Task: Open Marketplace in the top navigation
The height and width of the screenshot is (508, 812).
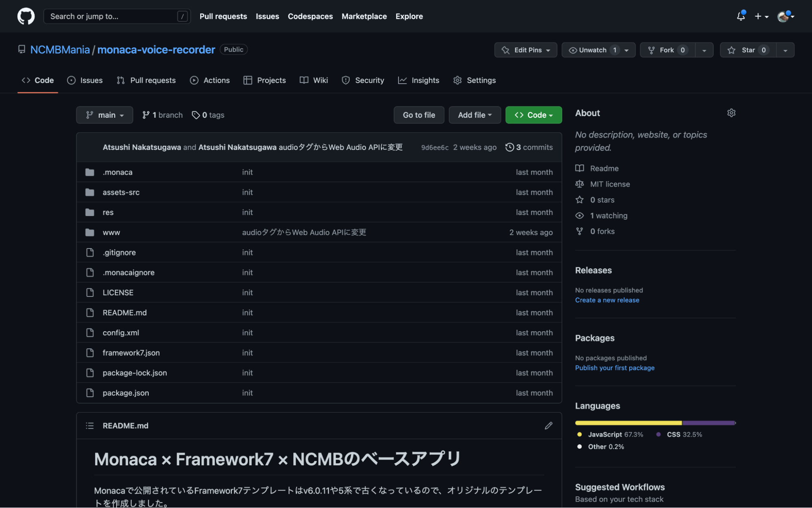Action: (364, 16)
